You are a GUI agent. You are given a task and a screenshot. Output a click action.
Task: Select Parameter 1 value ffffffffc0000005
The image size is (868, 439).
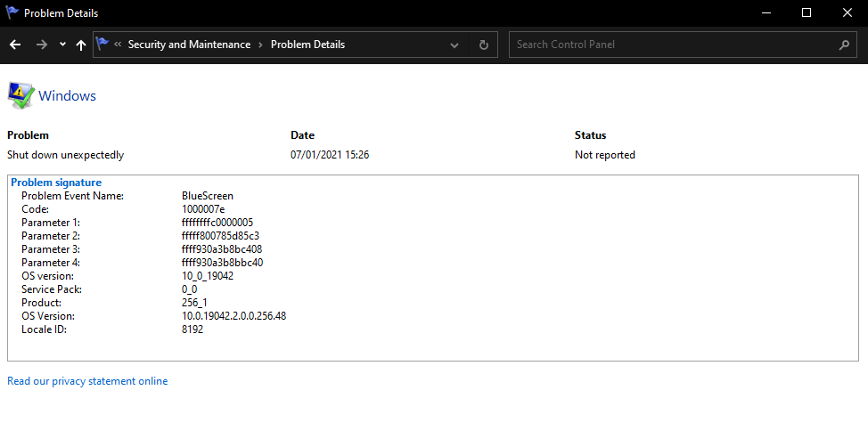217,223
